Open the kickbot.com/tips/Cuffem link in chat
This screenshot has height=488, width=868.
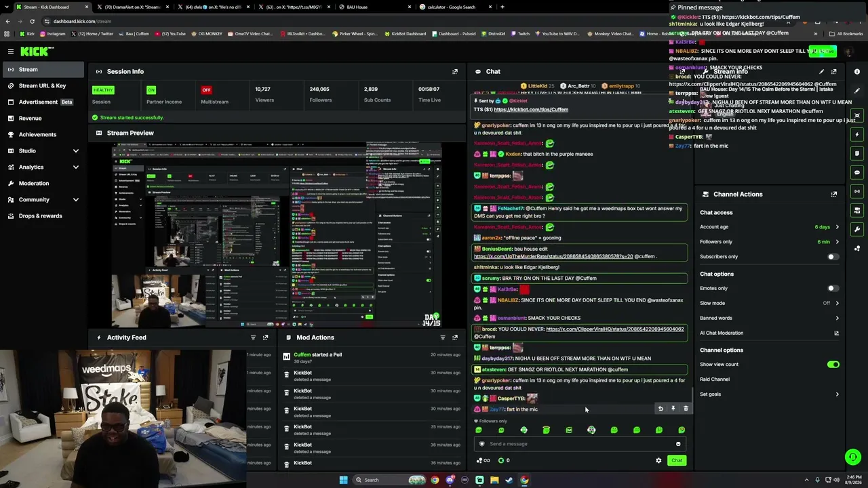(x=531, y=109)
